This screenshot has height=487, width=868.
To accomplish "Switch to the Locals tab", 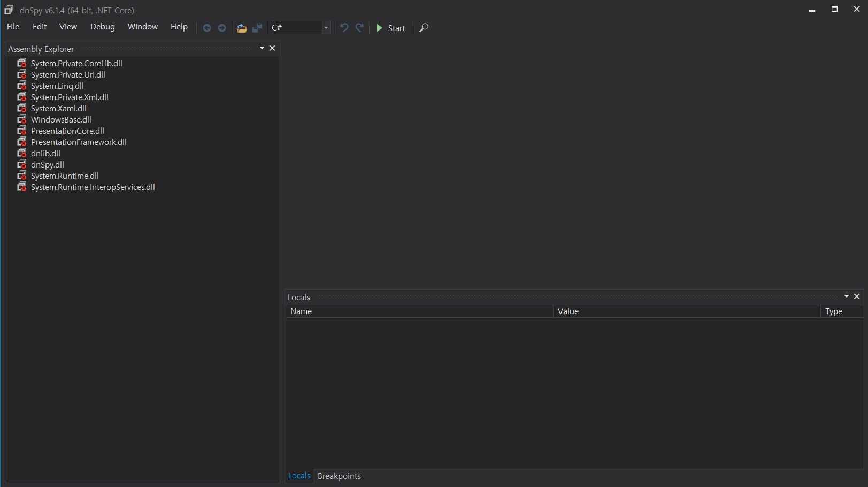I will [299, 476].
